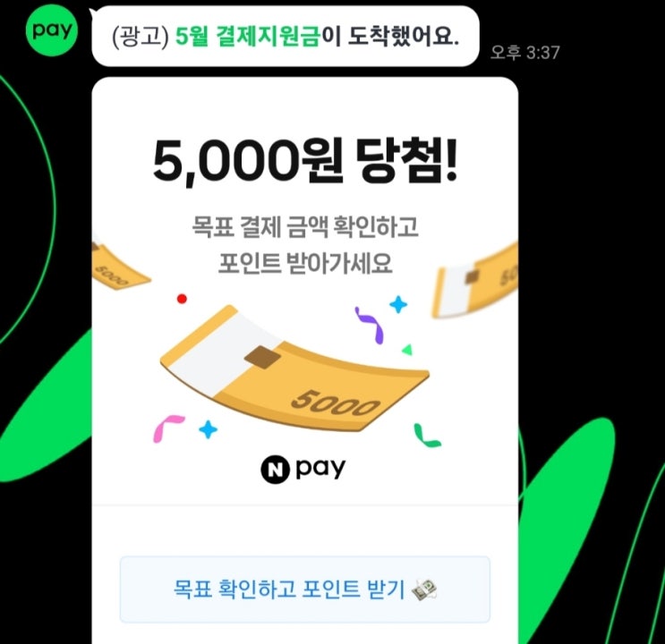Image resolution: width=665 pixels, height=644 pixels.
Task: Click the green curled ribbon confetti
Action: [427, 435]
